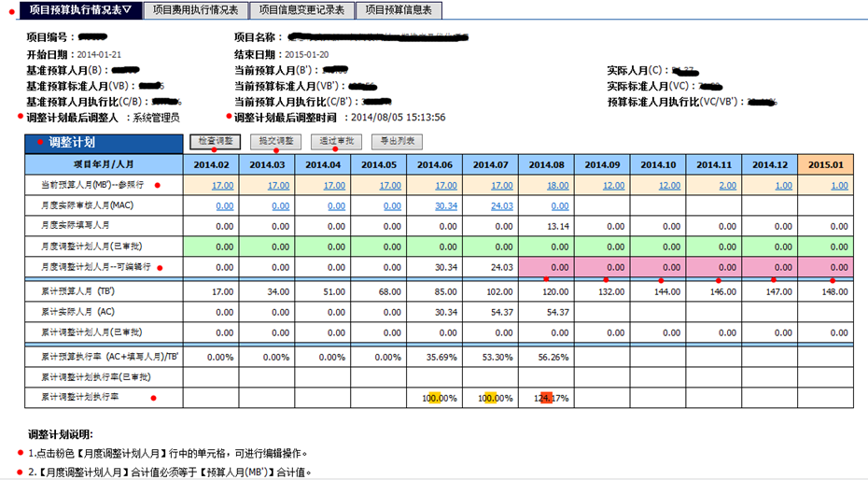Click the yellow indicator in the 2014.06 rate cell
Image resolution: width=868 pixels, height=480 pixels.
(x=435, y=397)
